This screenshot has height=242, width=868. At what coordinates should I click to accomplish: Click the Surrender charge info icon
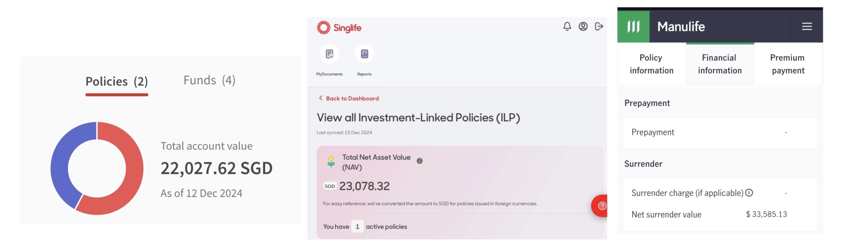click(x=749, y=193)
